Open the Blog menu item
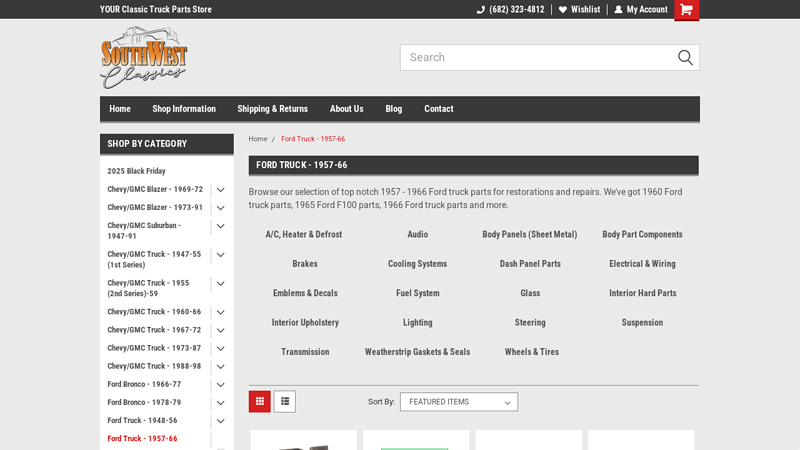This screenshot has height=450, width=800. pyautogui.click(x=394, y=109)
